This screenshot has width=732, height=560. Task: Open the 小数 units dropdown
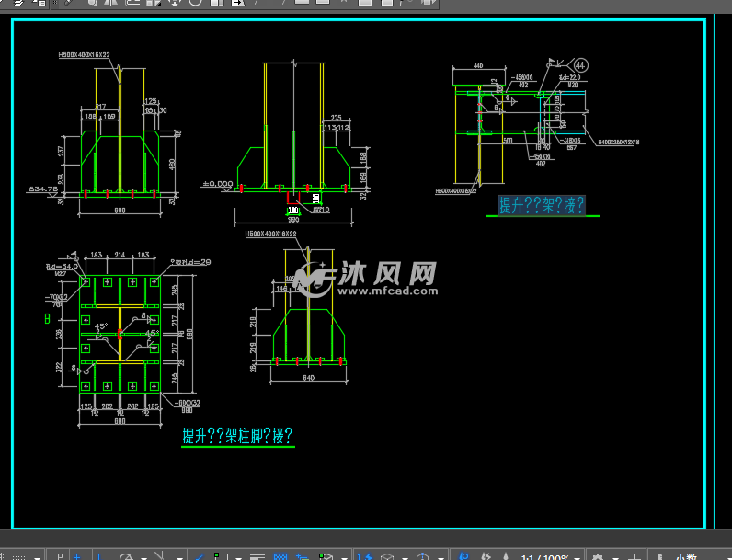coord(686,557)
